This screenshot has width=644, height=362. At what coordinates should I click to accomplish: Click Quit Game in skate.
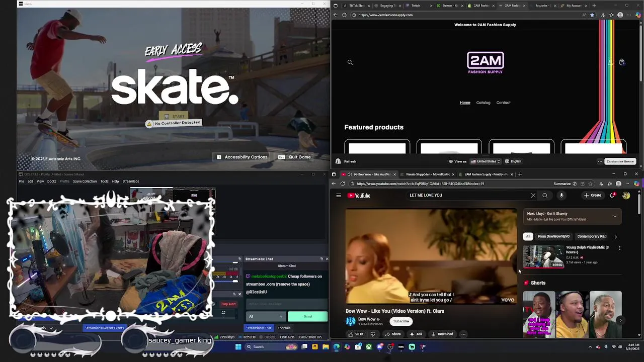coord(296,157)
